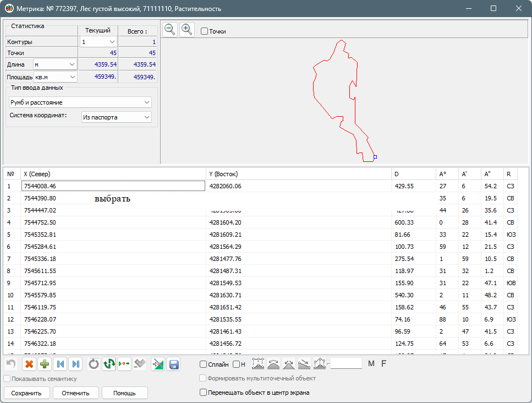Jump to the first point arrow icon

point(61,364)
